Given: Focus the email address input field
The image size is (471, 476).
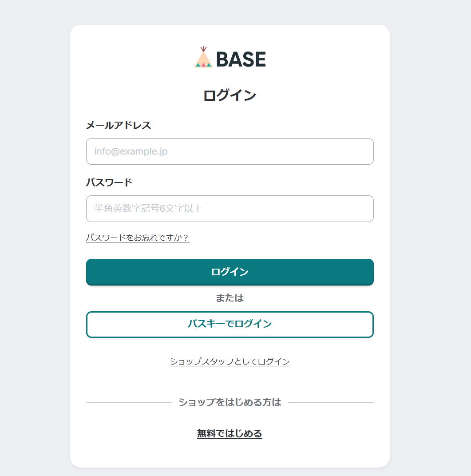Looking at the screenshot, I should click(x=230, y=151).
